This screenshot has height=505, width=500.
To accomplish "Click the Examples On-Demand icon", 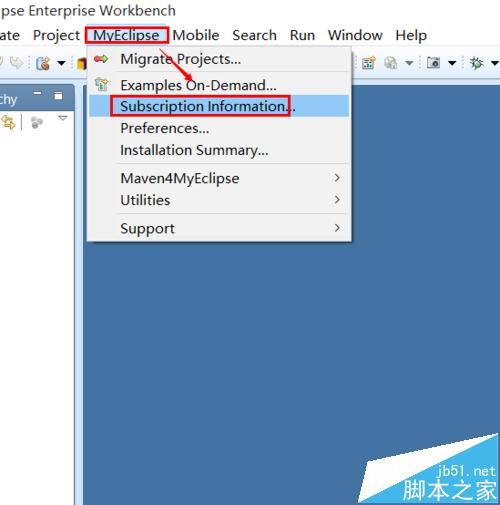I will click(102, 85).
